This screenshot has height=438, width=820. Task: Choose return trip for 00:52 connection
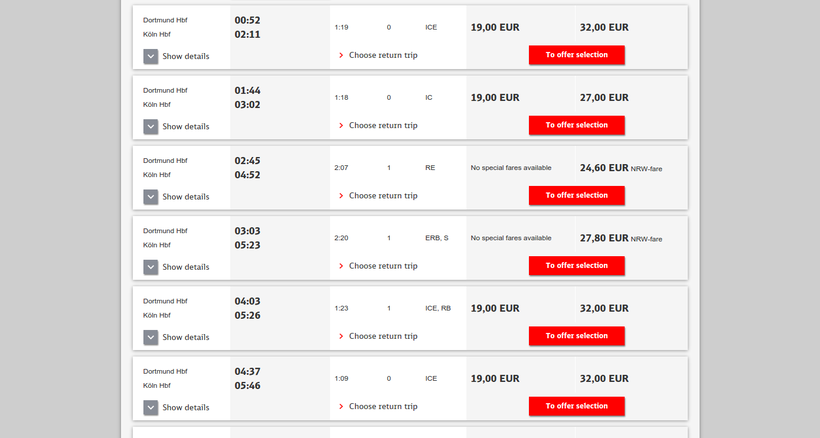click(382, 55)
